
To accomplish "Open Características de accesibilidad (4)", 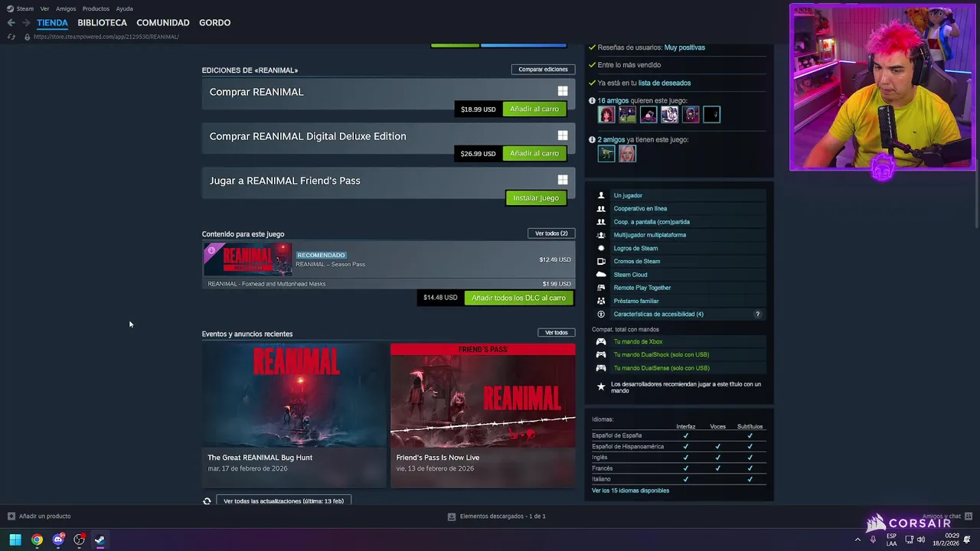I will (x=658, y=314).
